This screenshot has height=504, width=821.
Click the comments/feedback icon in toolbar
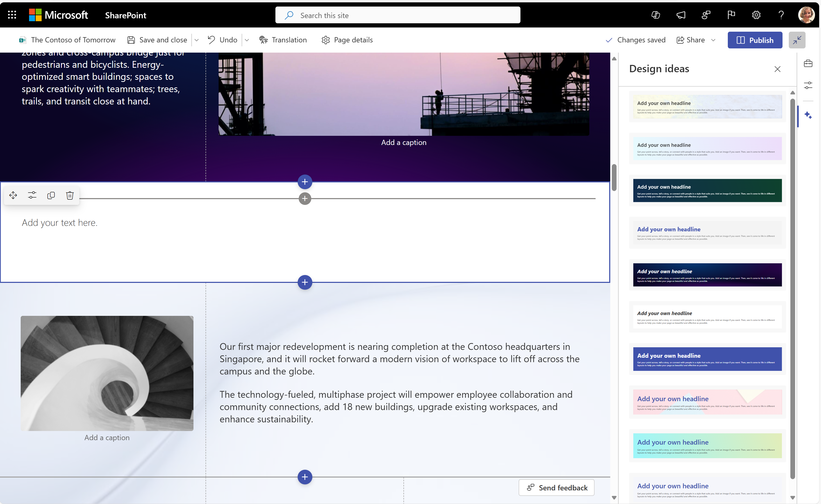(681, 15)
